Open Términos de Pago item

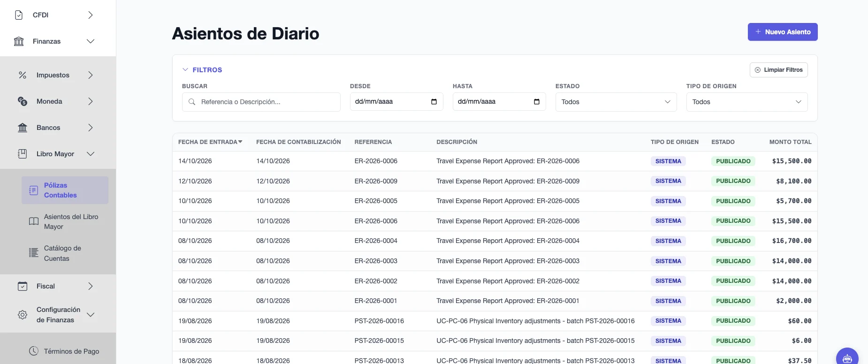click(x=65, y=351)
